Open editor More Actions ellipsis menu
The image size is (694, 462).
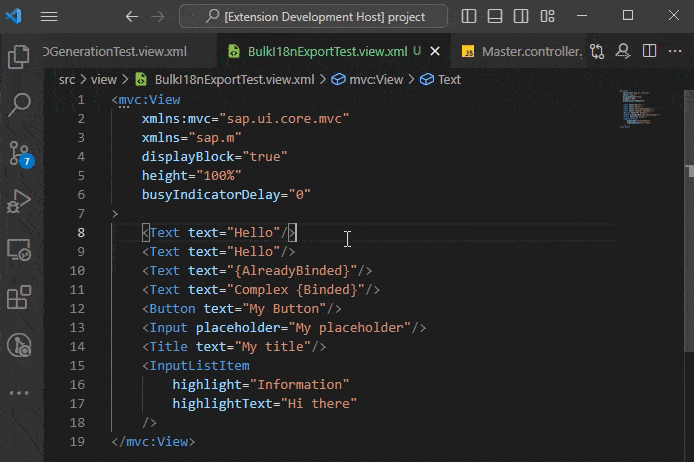tap(675, 51)
